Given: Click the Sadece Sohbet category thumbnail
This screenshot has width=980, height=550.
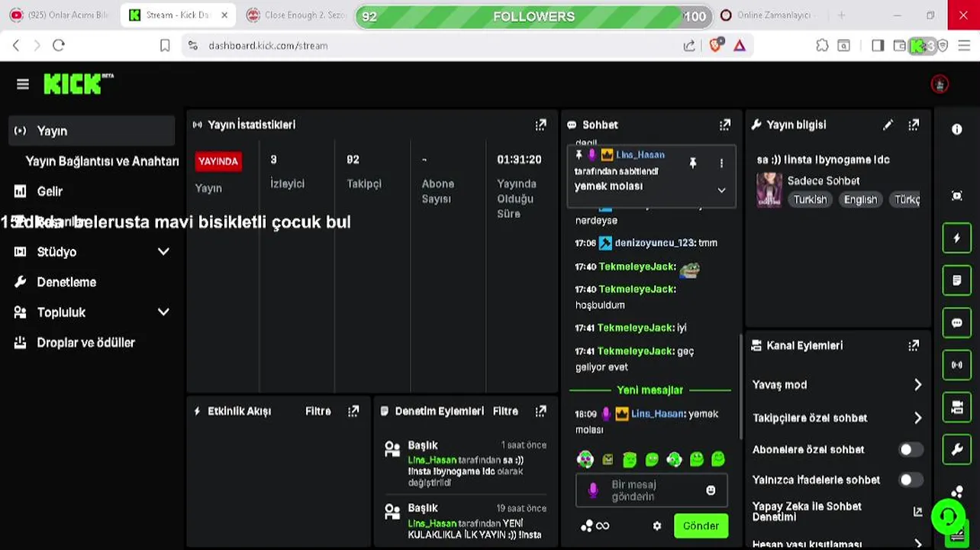Looking at the screenshot, I should (769, 190).
